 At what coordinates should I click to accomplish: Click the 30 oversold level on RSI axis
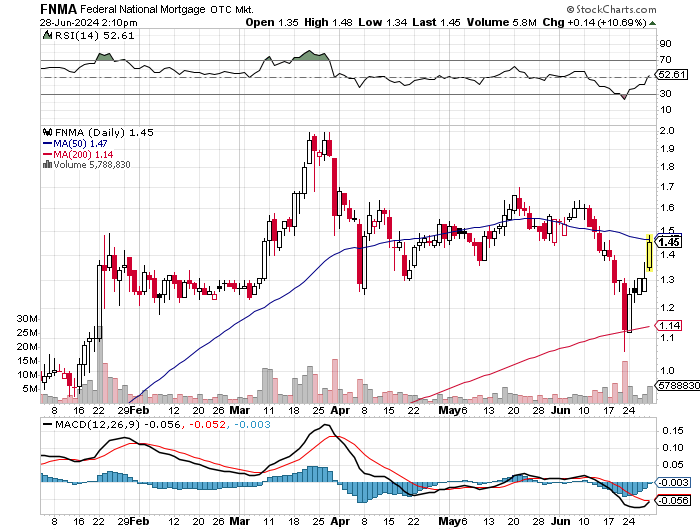pos(665,93)
